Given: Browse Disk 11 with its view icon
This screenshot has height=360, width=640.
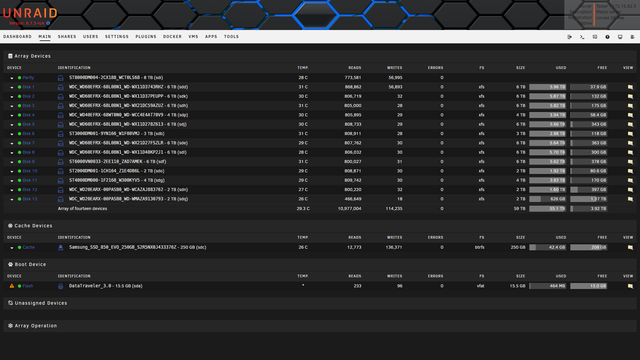Looking at the screenshot, I should (630, 180).
